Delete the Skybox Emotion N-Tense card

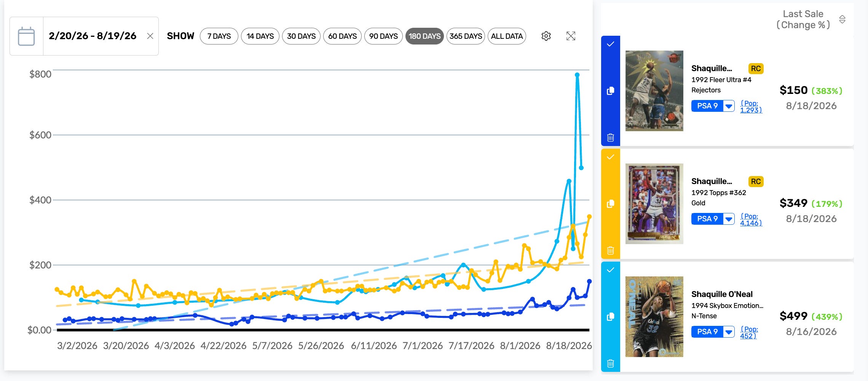tap(610, 363)
